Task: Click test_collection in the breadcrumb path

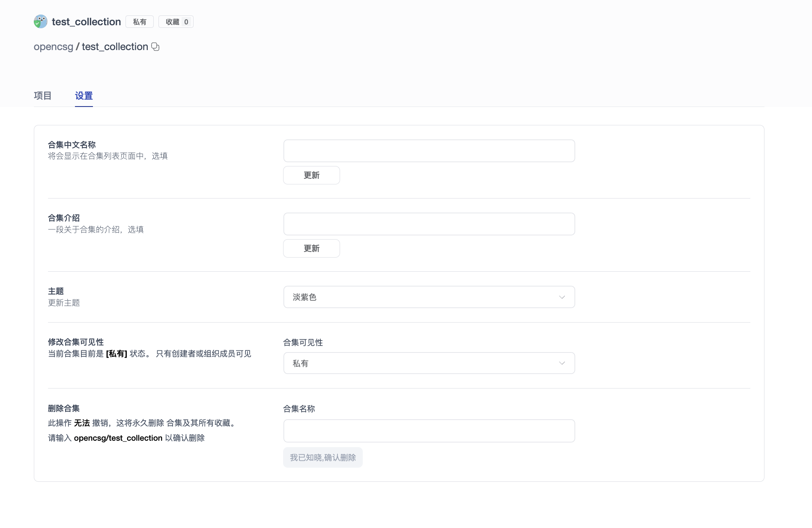Action: (115, 47)
